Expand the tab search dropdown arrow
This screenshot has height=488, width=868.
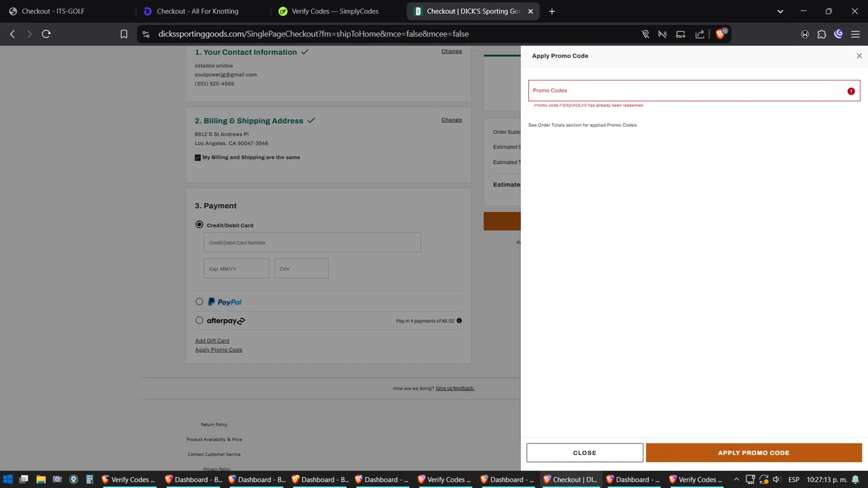pyautogui.click(x=780, y=11)
